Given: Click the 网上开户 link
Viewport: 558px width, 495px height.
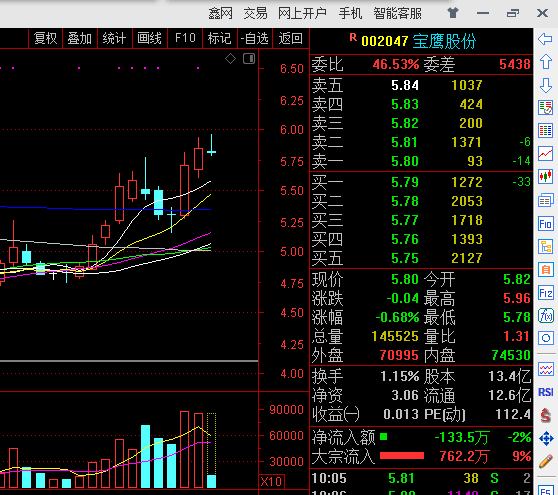Looking at the screenshot, I should pyautogui.click(x=302, y=14).
